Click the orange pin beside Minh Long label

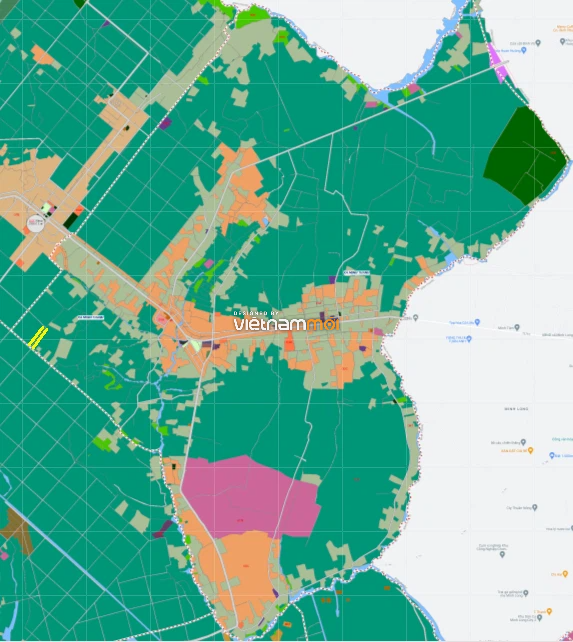pos(530,450)
